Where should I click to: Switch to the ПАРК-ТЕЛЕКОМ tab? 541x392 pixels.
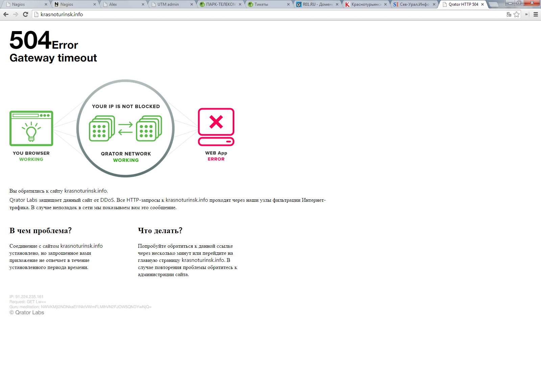220,4
